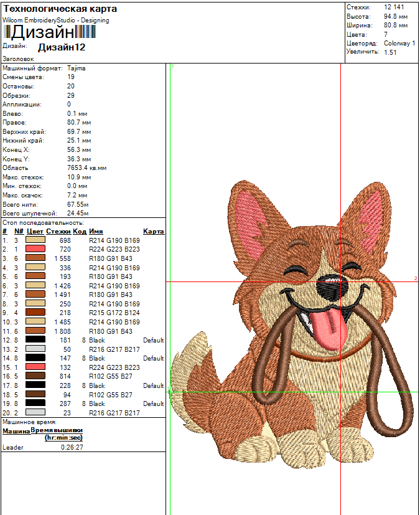Image resolution: width=420 pixels, height=515 pixels.
Task: Select stitch count 814 in row 16
Action: coord(65,376)
